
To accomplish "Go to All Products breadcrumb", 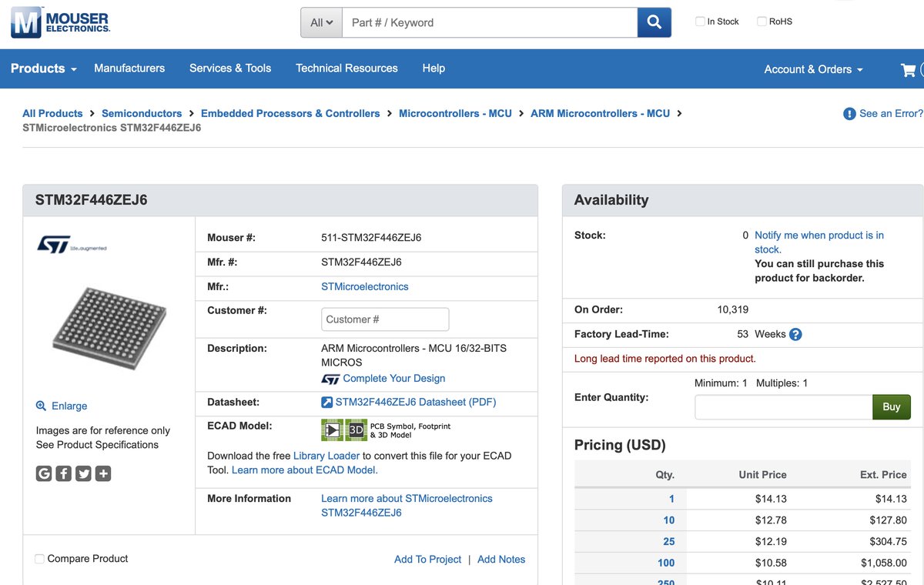I will (52, 113).
